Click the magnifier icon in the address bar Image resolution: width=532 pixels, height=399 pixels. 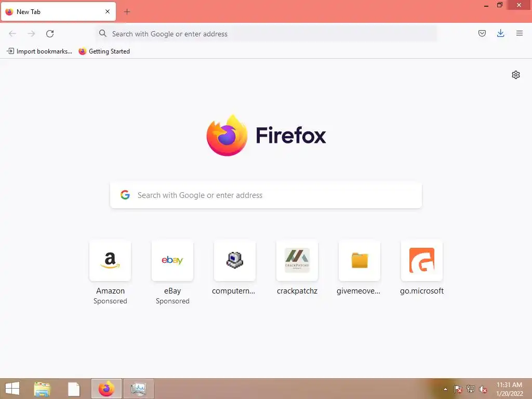click(102, 33)
